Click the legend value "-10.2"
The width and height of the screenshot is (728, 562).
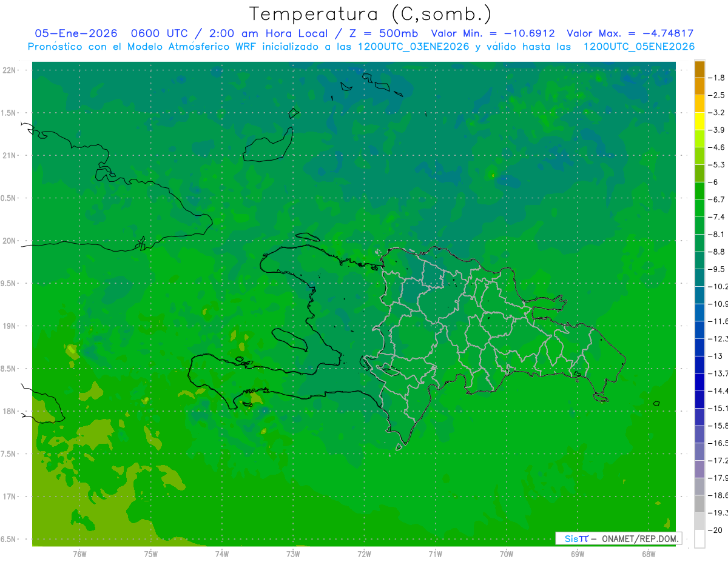point(718,286)
